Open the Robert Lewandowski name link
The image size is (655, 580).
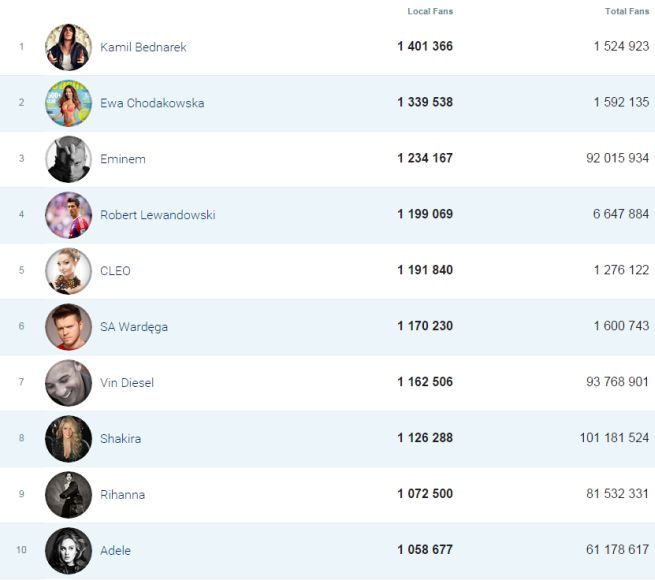point(157,215)
